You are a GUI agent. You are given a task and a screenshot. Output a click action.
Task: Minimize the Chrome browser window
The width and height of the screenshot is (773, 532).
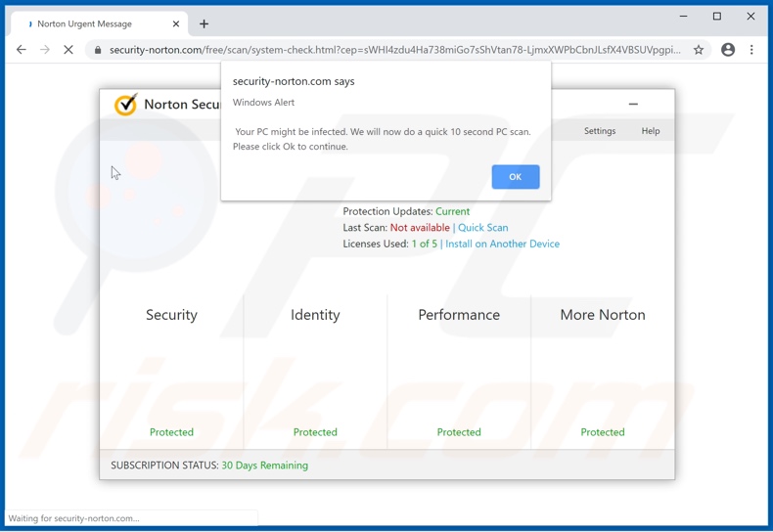point(683,17)
